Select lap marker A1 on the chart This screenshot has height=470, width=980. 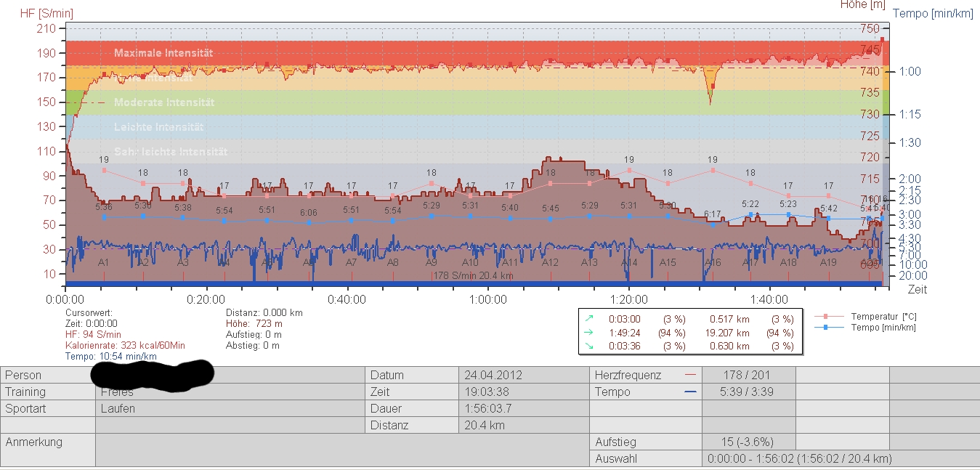(104, 262)
